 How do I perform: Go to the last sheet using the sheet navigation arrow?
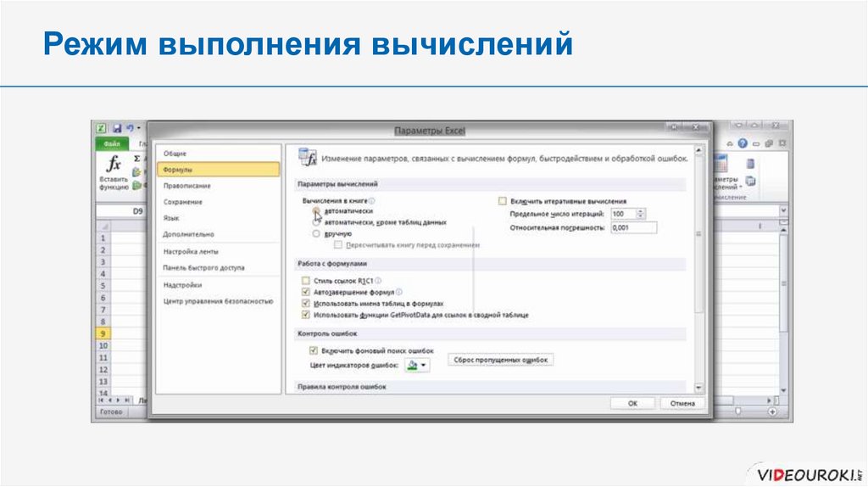(127, 400)
